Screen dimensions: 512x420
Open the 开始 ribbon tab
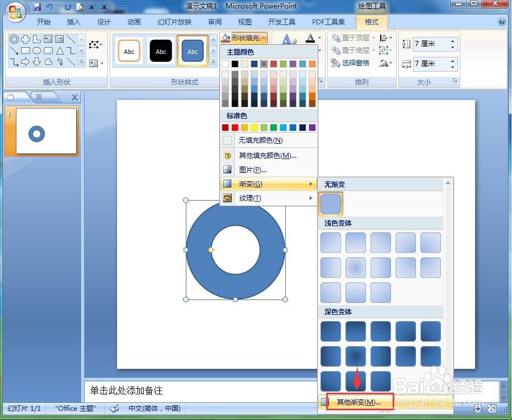coord(43,22)
